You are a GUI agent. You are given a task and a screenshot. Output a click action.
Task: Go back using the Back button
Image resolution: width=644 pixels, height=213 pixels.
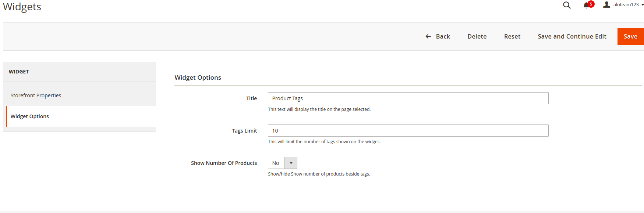[443, 36]
